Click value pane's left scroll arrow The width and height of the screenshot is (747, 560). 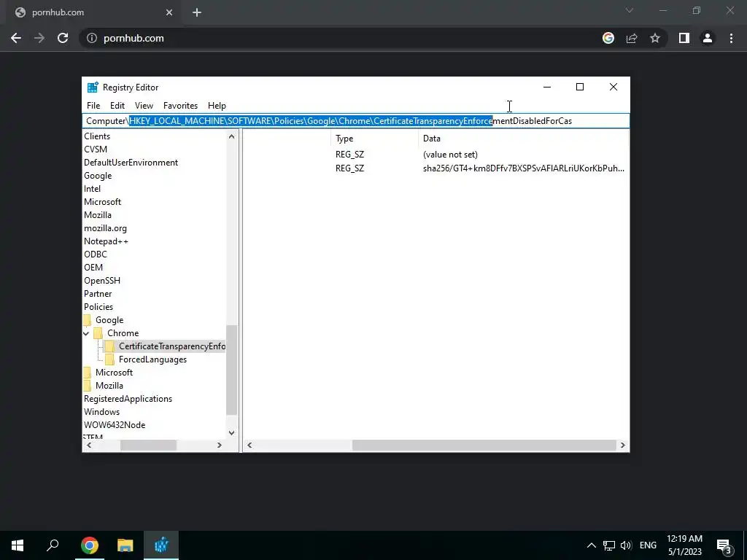pos(249,446)
